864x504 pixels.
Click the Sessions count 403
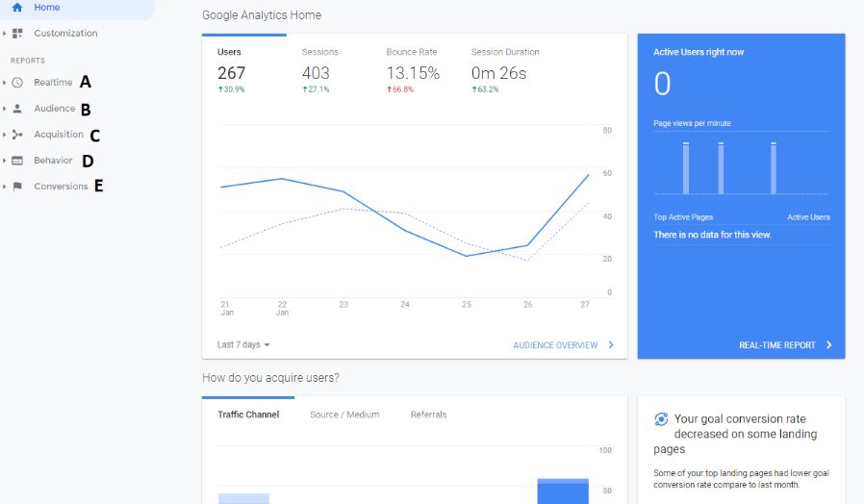click(x=316, y=73)
